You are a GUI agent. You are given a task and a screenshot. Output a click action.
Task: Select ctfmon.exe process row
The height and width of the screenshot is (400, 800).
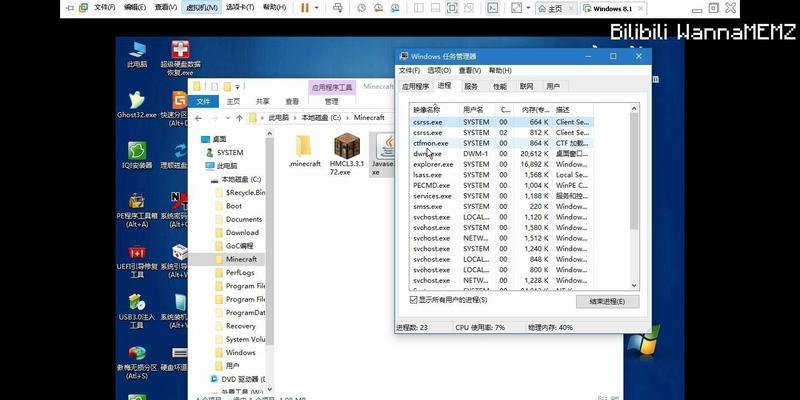502,143
